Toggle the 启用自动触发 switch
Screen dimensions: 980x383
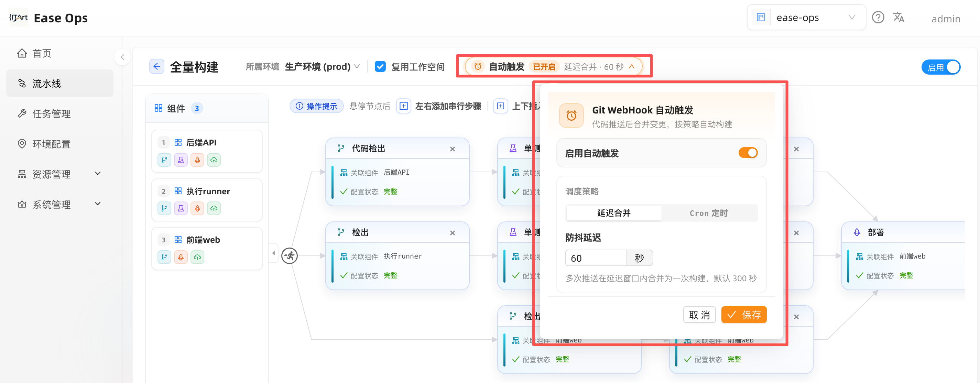(748, 153)
